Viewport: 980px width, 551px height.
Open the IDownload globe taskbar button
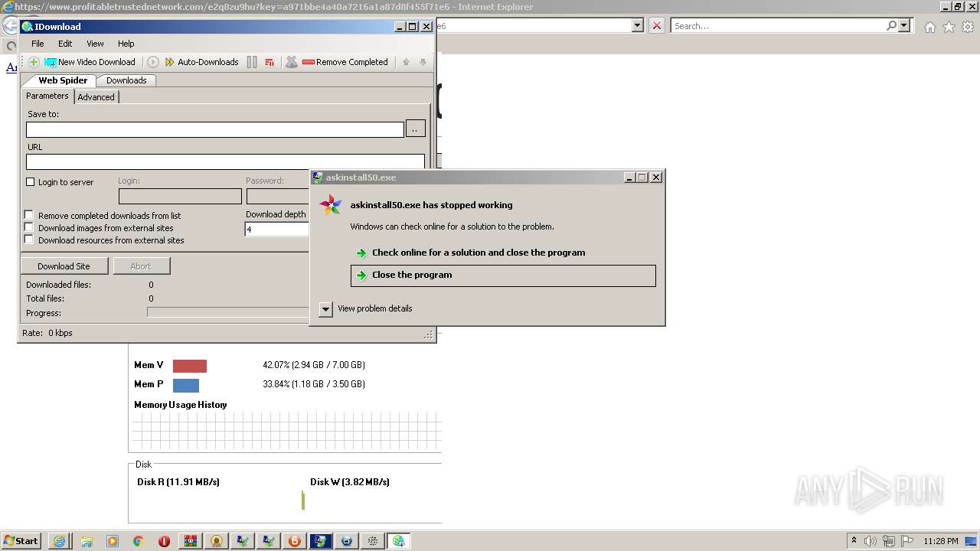[399, 541]
